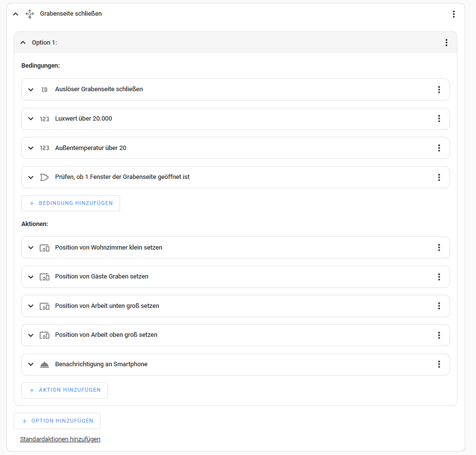Open menu for Außentemperatur über 20 condition
Viewport: 476px width, 455px height.
click(x=439, y=148)
